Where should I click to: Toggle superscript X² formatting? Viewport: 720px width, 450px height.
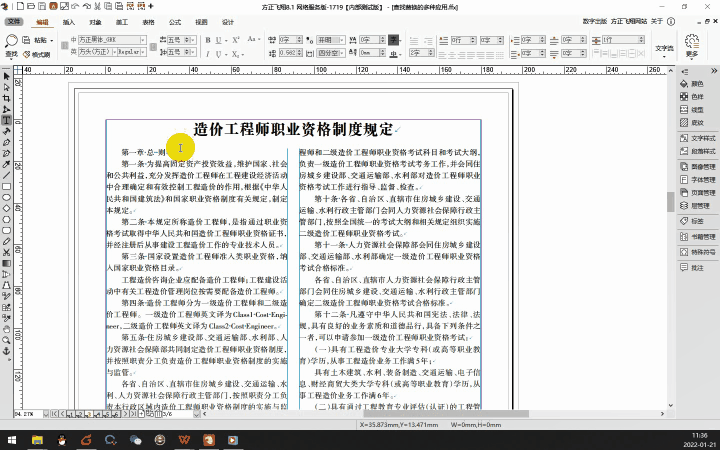236,40
